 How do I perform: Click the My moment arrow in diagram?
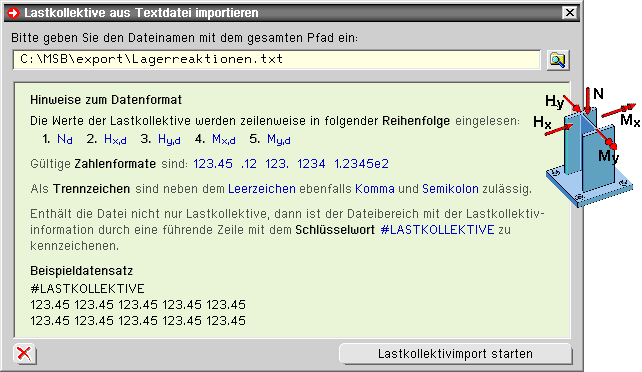coord(606,137)
